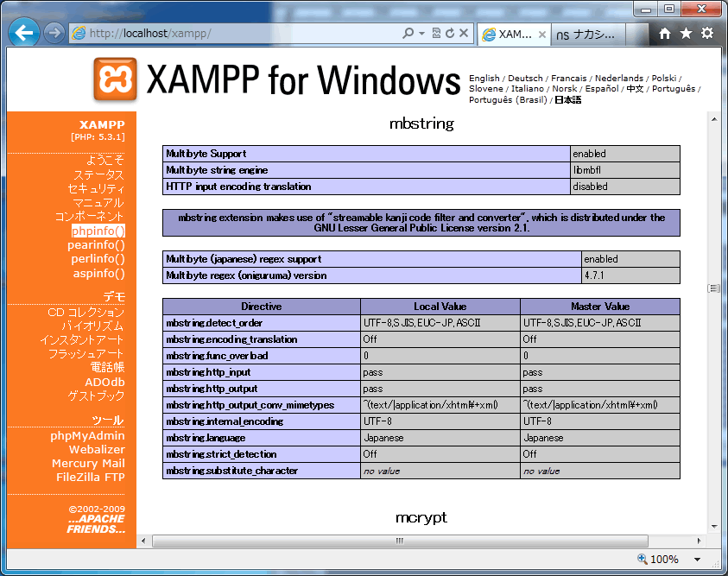Open the Tools gear icon
Screen dimensions: 728x576
tap(707, 34)
